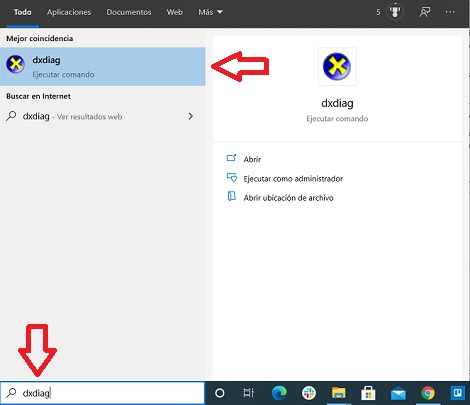This screenshot has width=470, height=405.
Task: Open Slack from the taskbar
Action: (309, 393)
